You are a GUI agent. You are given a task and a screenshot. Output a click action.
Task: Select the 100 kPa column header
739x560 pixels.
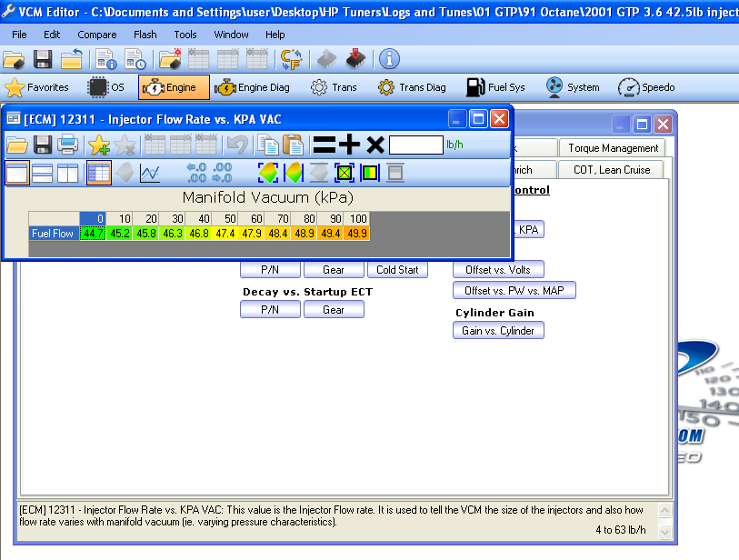357,219
